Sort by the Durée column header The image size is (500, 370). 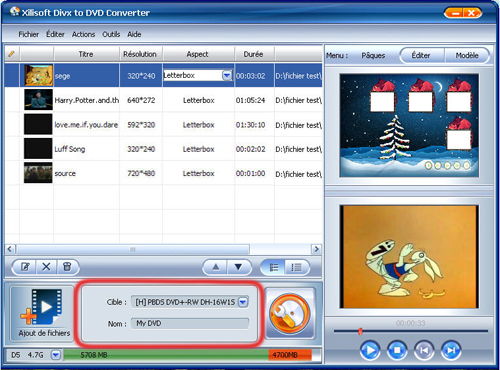(254, 54)
